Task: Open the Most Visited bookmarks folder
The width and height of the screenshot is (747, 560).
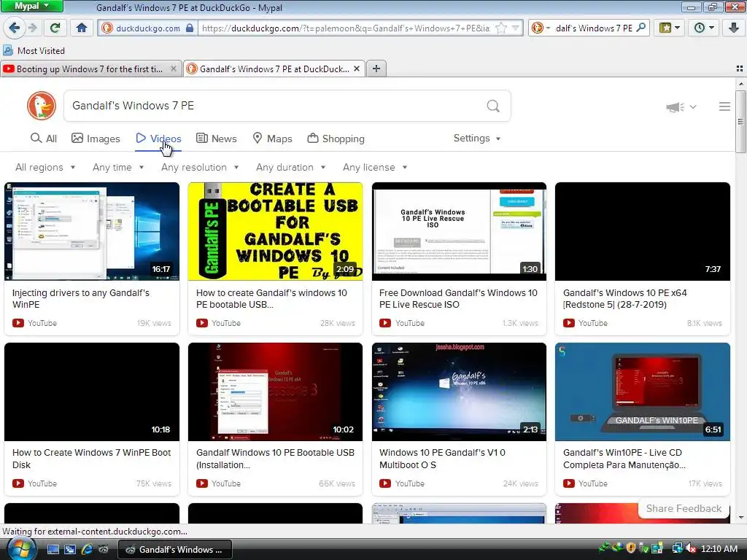Action: point(34,50)
